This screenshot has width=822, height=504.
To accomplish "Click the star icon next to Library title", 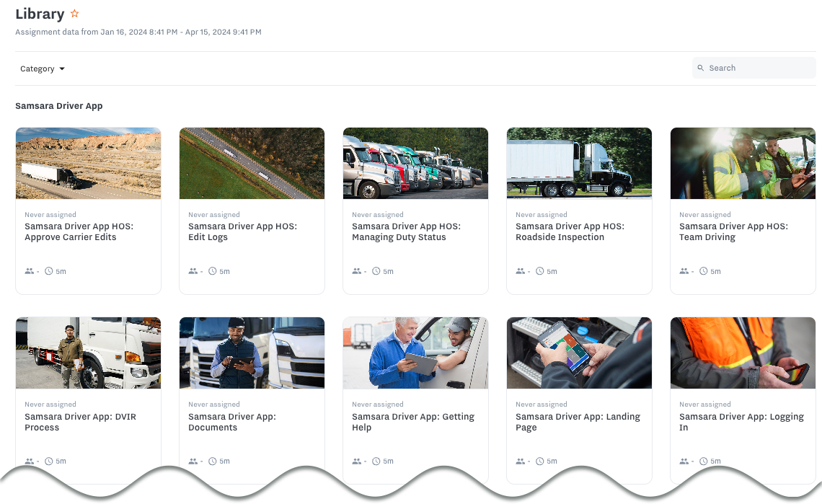I will 74,13.
